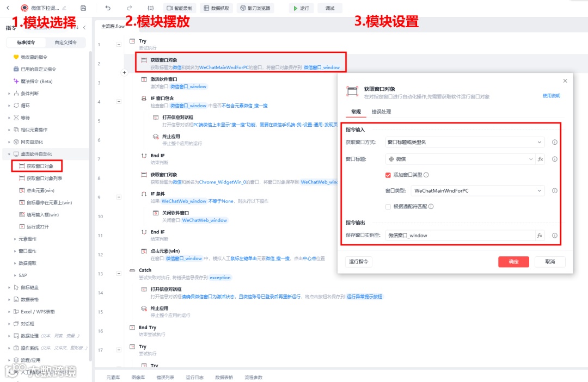Expand the 元素操作 subcategory

click(15, 239)
